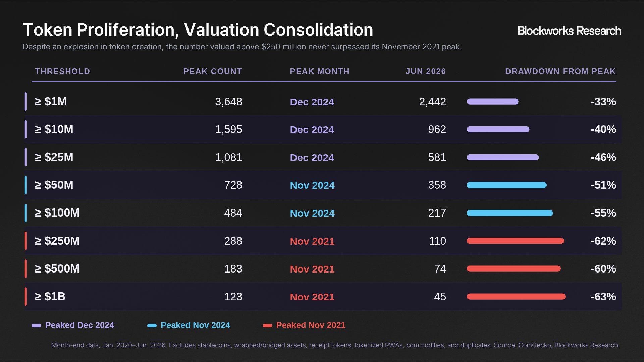Click the ≥ $1M threshold row label
Viewport: 644px width, 362px height.
51,102
